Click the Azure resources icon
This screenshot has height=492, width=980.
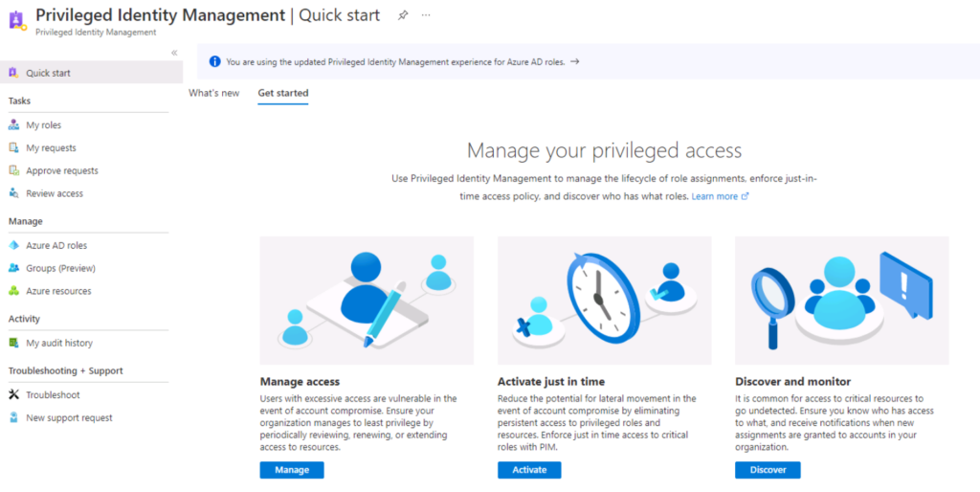pyautogui.click(x=13, y=291)
